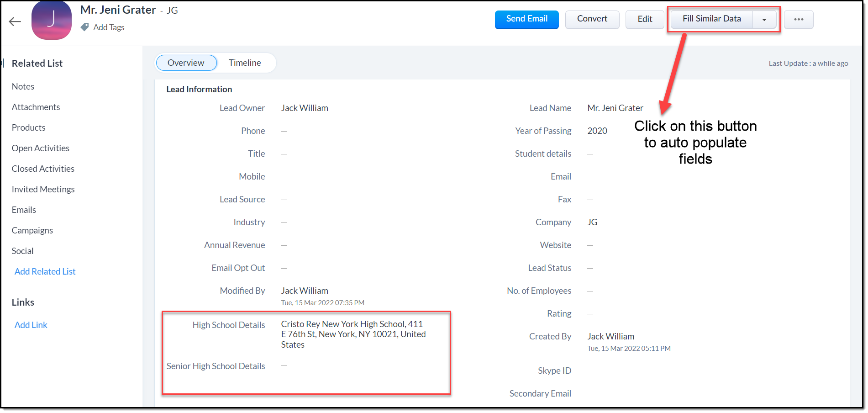Click the empty Industry field value
This screenshot has width=868, height=413.
pyautogui.click(x=284, y=222)
